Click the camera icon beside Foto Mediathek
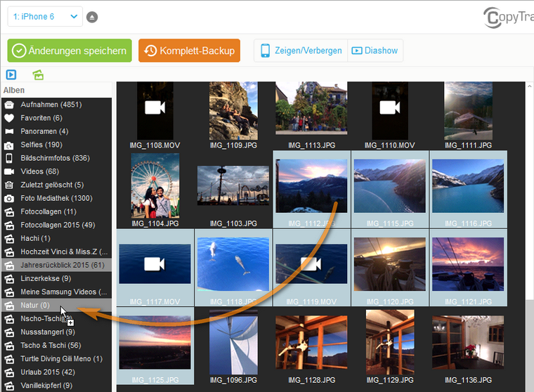The height and width of the screenshot is (392, 534). [x=9, y=199]
